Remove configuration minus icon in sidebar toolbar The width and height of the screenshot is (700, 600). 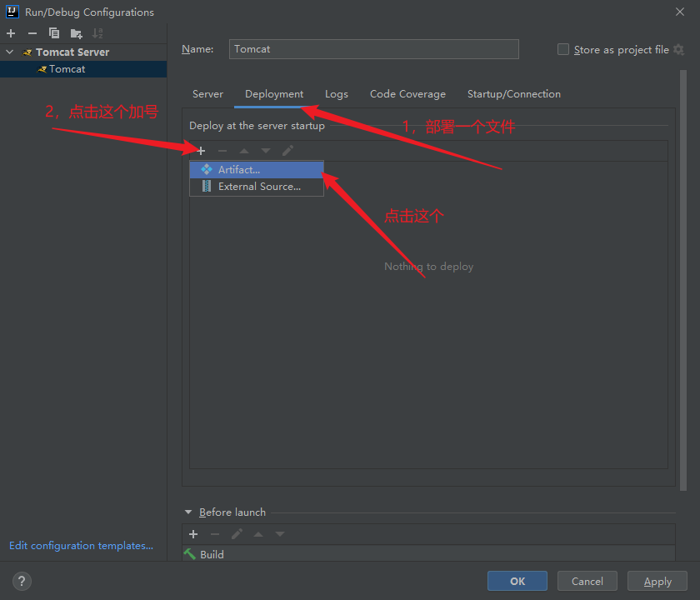(x=32, y=33)
